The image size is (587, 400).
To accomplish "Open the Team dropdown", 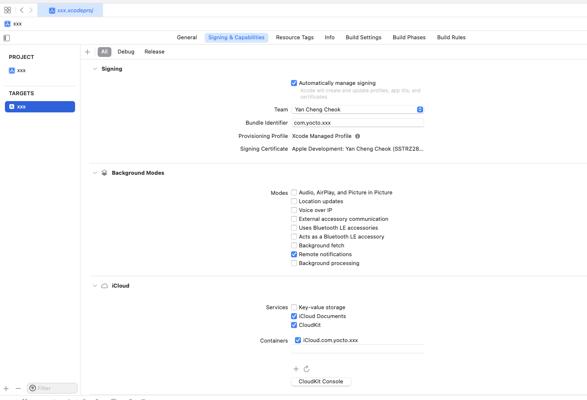I will pyautogui.click(x=358, y=109).
